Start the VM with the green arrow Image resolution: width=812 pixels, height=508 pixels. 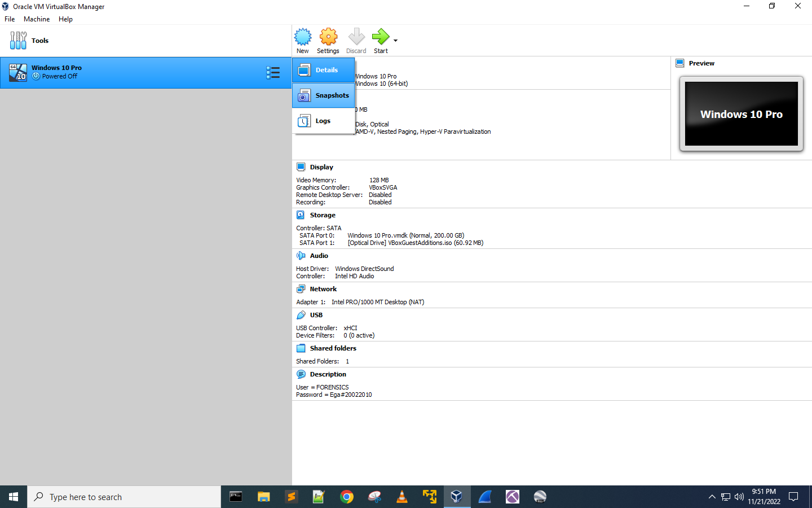click(x=381, y=41)
